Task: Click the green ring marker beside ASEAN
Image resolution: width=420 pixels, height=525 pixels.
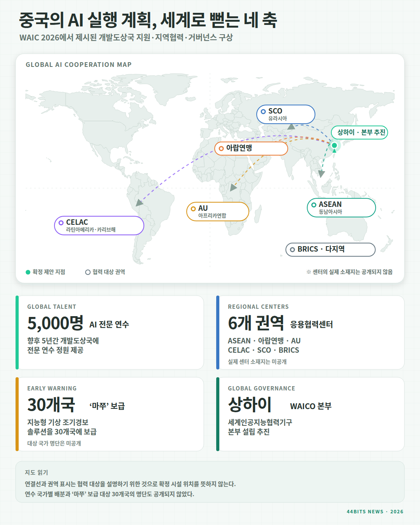Action: pos(314,205)
